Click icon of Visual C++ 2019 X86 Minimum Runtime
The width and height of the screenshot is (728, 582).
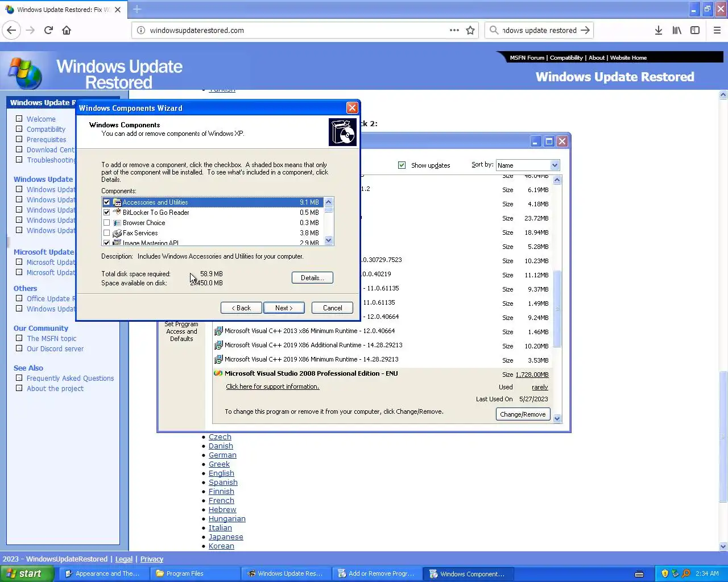point(218,359)
